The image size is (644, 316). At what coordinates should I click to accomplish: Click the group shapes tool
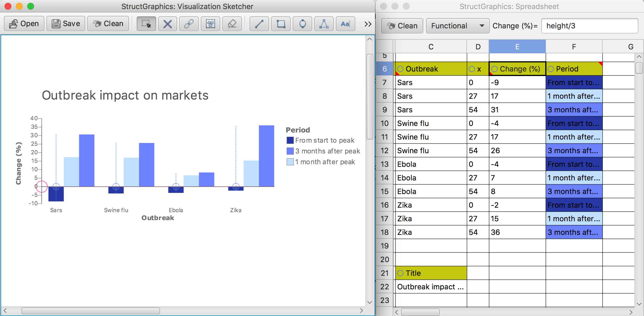(x=211, y=24)
